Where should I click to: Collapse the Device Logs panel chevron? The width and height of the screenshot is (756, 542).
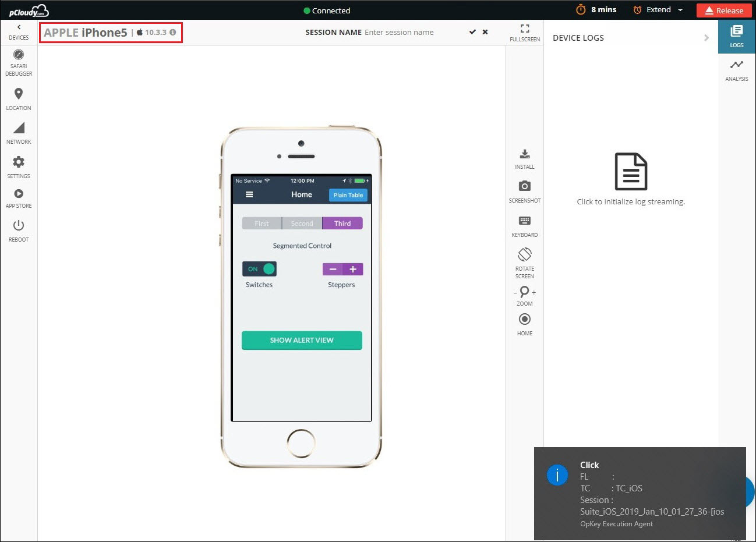[706, 38]
